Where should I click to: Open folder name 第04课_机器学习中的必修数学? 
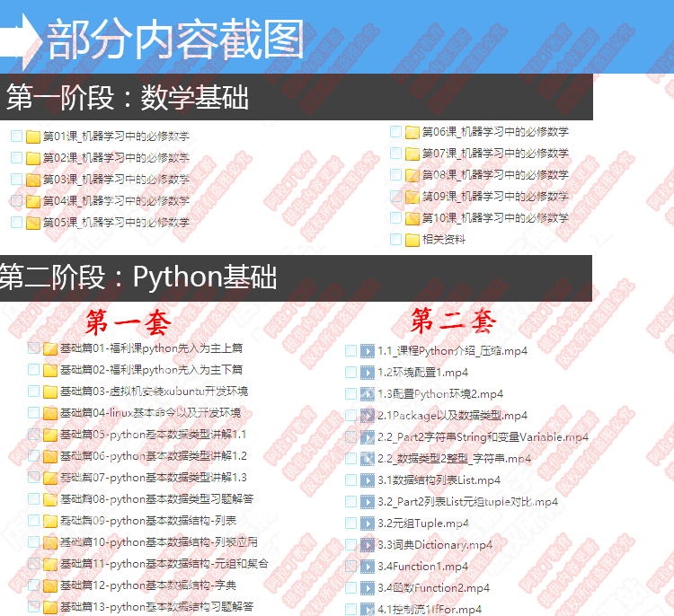116,201
